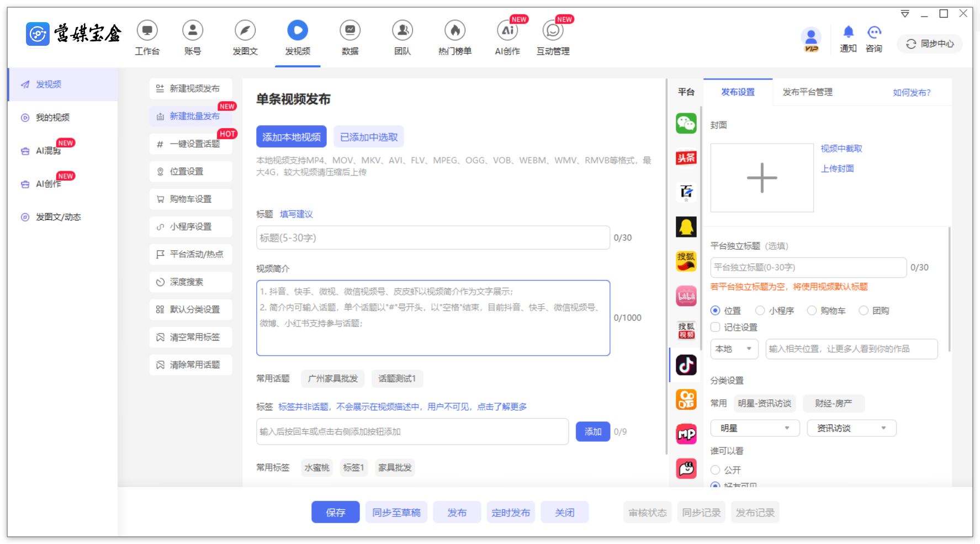Viewport: 980px width, 544px height.
Task: Open the 数据 icon in top toolbar
Action: click(x=350, y=31)
